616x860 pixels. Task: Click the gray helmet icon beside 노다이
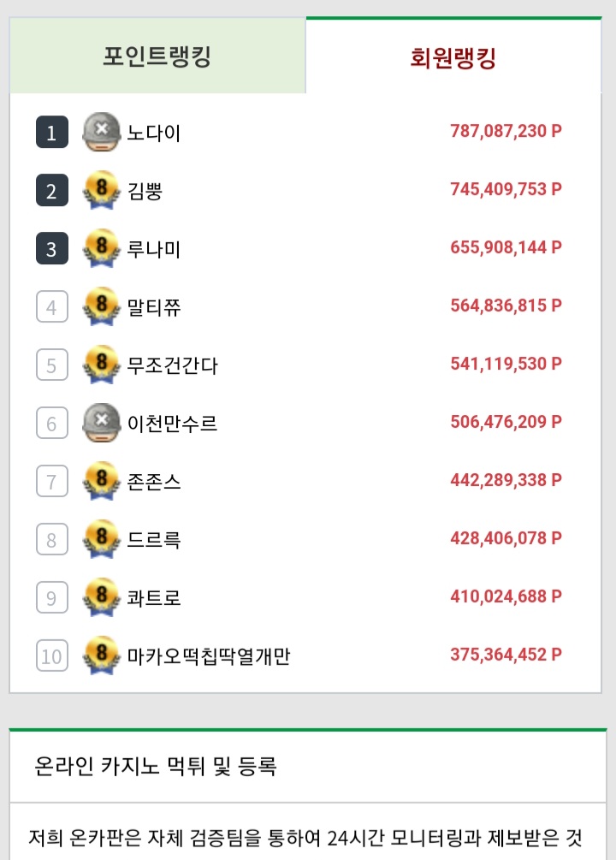102,132
